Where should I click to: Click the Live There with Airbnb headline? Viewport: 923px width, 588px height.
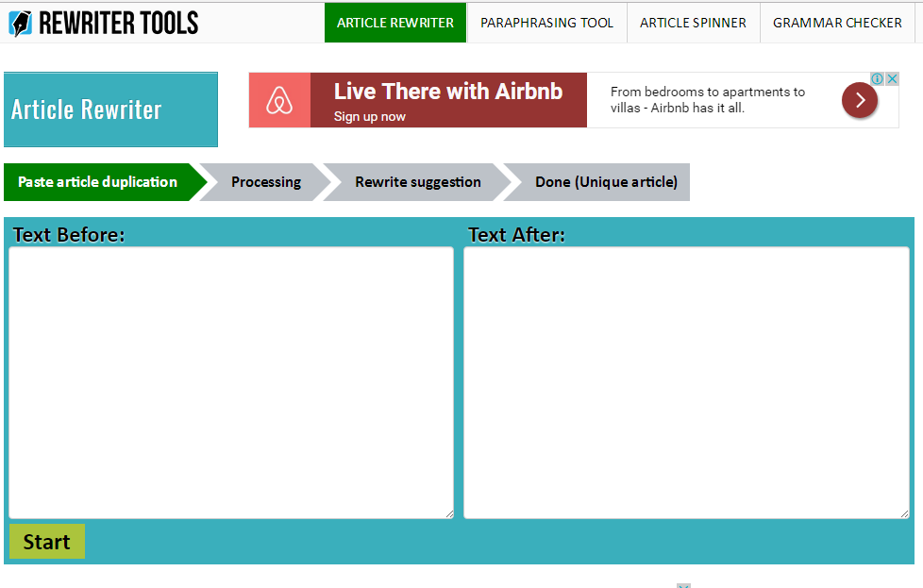point(448,92)
